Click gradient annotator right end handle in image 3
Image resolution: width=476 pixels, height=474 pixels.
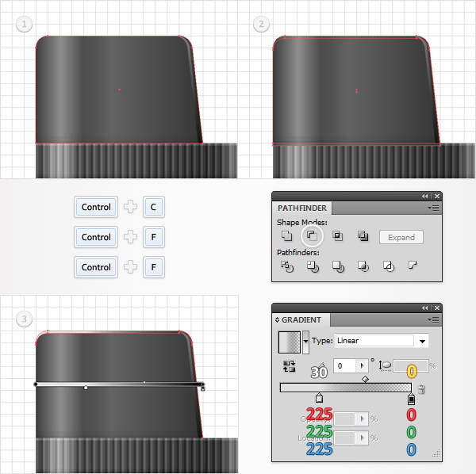click(x=202, y=386)
